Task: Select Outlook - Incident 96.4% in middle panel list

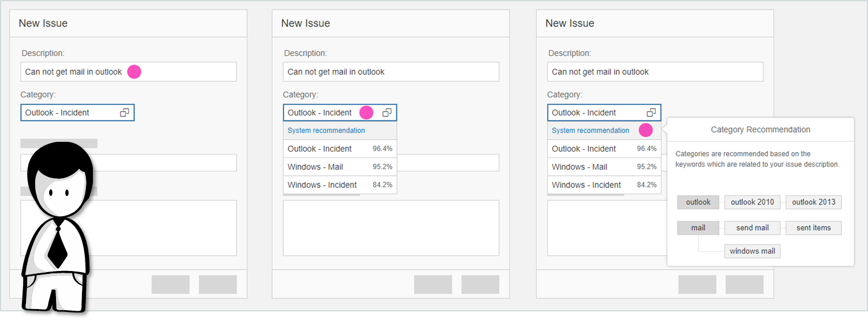Action: tap(340, 149)
